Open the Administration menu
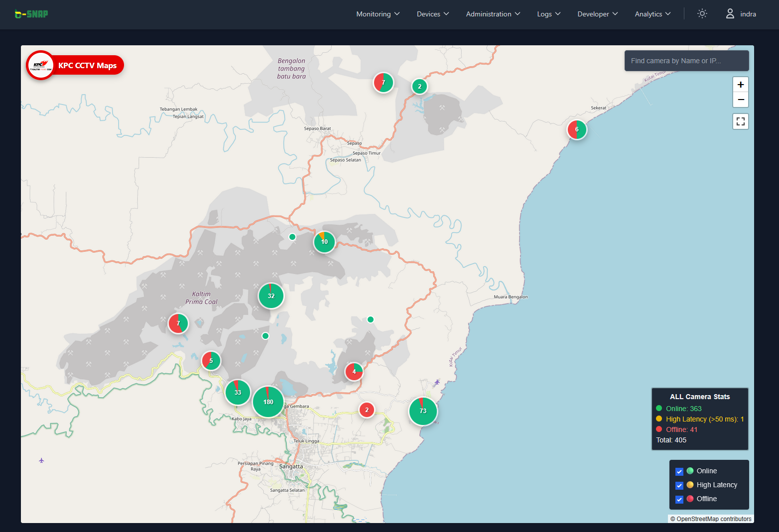This screenshot has width=779, height=532. (493, 14)
